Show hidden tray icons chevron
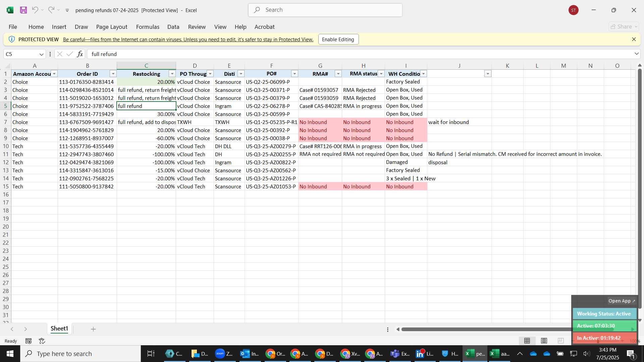 click(520, 354)
